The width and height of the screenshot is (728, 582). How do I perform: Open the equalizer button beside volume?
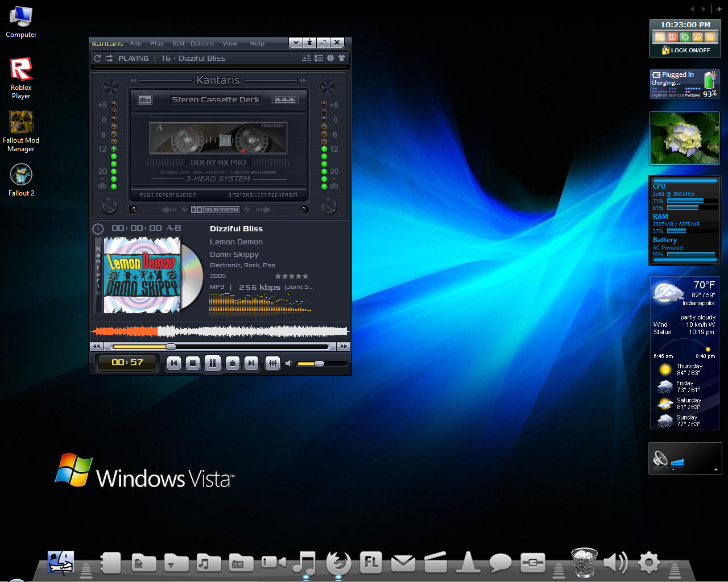[x=273, y=363]
